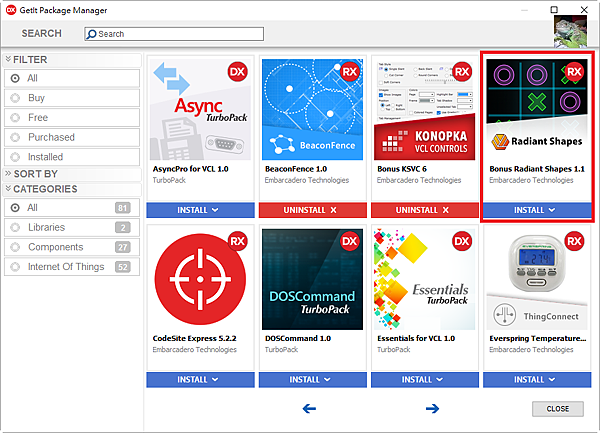Click the 'Bonus Radiant Shapes 1.1' title
Viewport: 600px width, 433px height.
click(537, 169)
